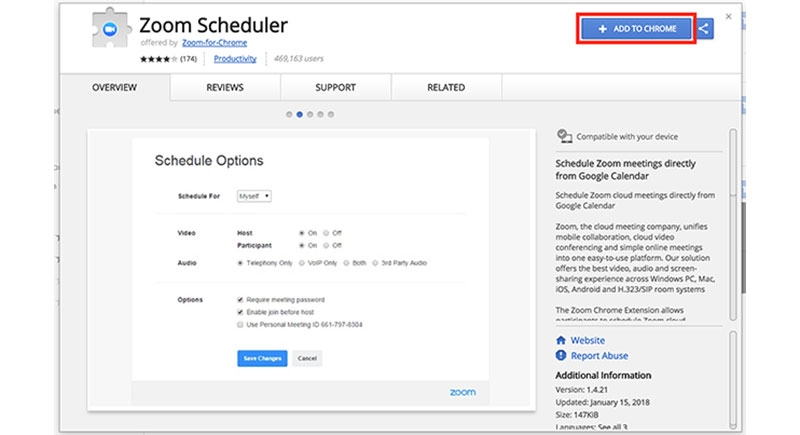Screen dimensions: 800x435
Task: Click the "Schedule Options" heading
Action: pos(209,161)
